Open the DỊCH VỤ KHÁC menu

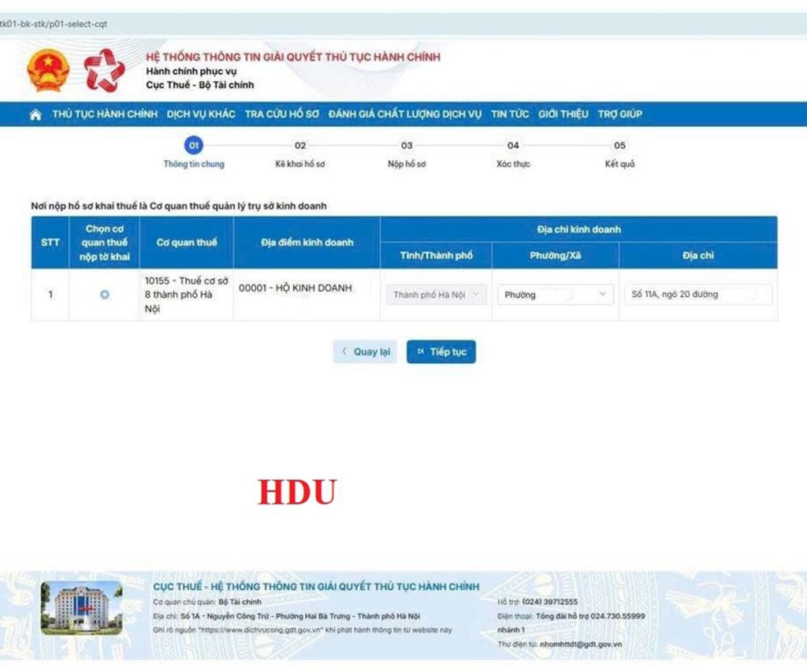pos(201,114)
